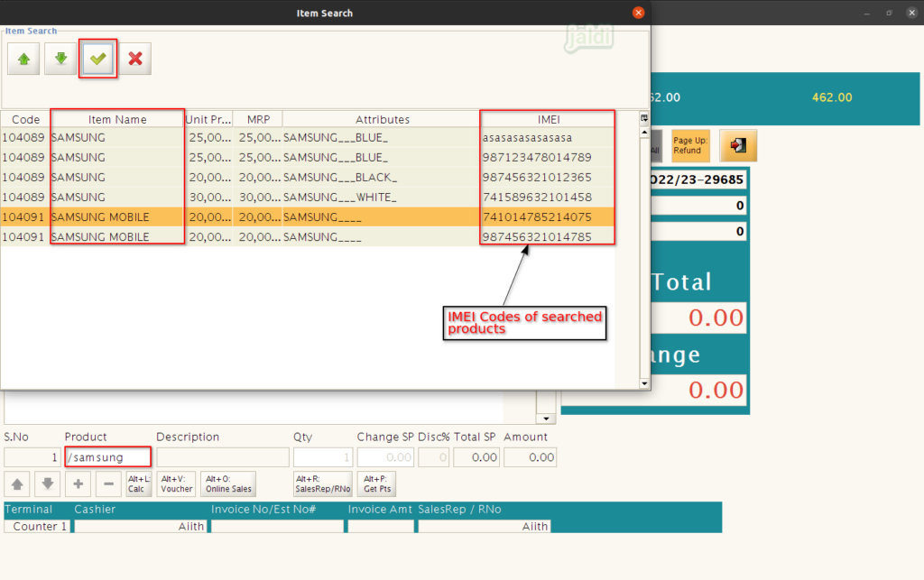Click the Change SP field
Screen dimensions: 924x580
click(x=385, y=457)
